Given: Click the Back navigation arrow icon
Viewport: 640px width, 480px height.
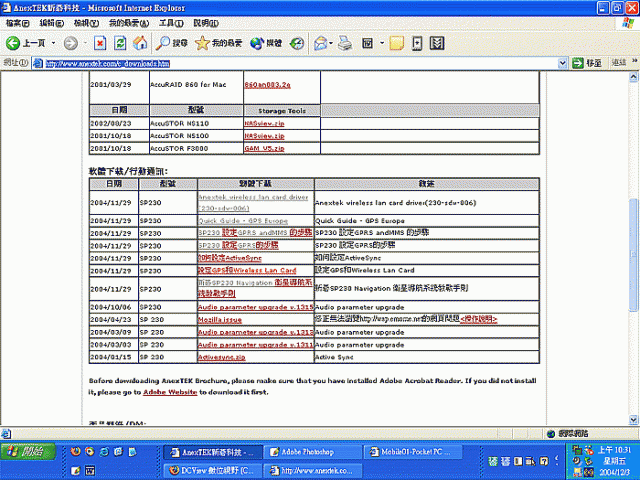Looking at the screenshot, I should (14, 43).
